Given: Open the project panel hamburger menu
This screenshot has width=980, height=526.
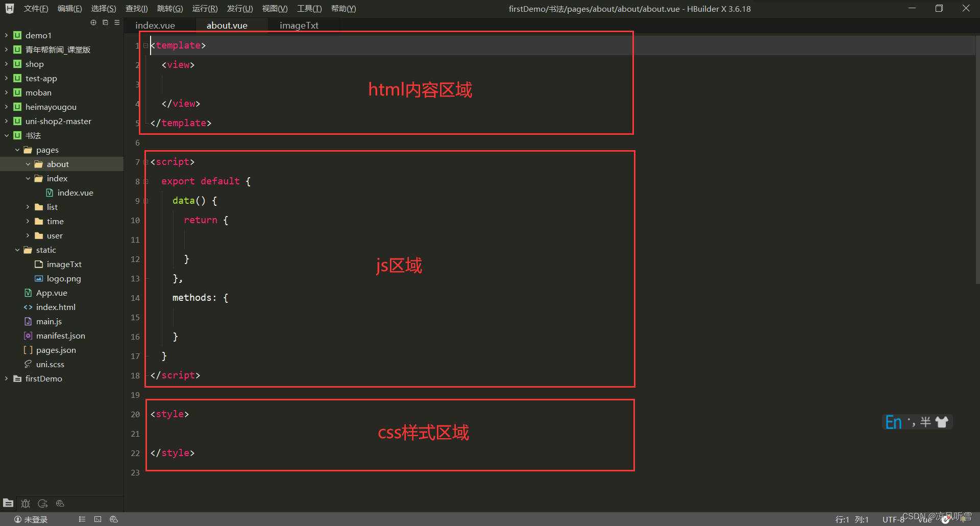Looking at the screenshot, I should pyautogui.click(x=117, y=22).
